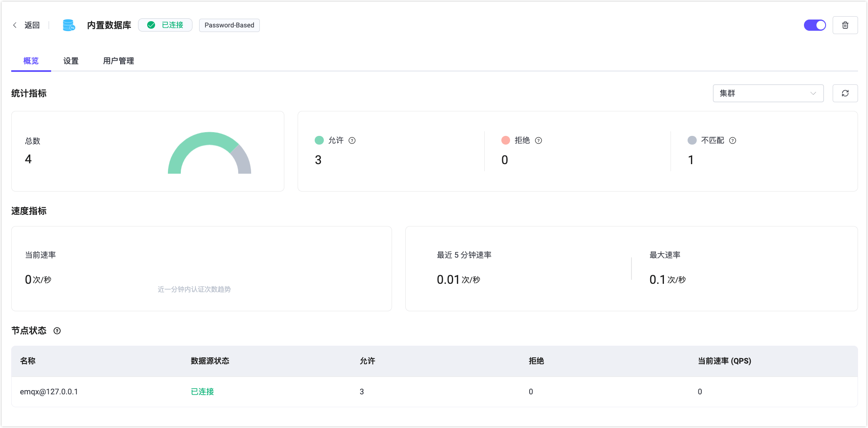The image size is (868, 428).
Task: Open the 用户管理 tab
Action: 118,61
